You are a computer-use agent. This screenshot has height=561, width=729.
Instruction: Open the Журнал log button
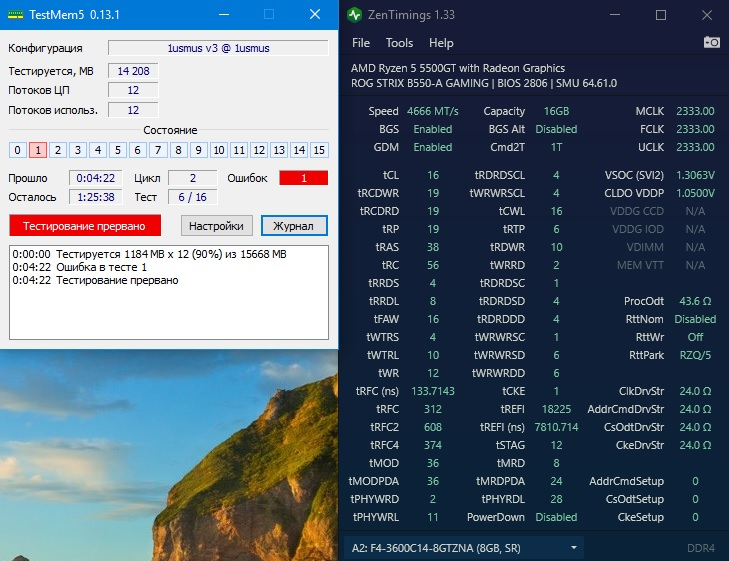294,226
